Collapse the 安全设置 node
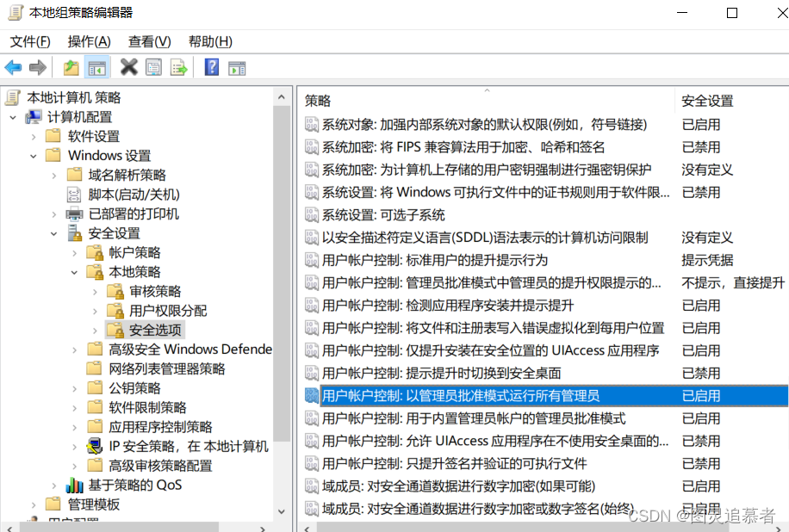 [54, 234]
